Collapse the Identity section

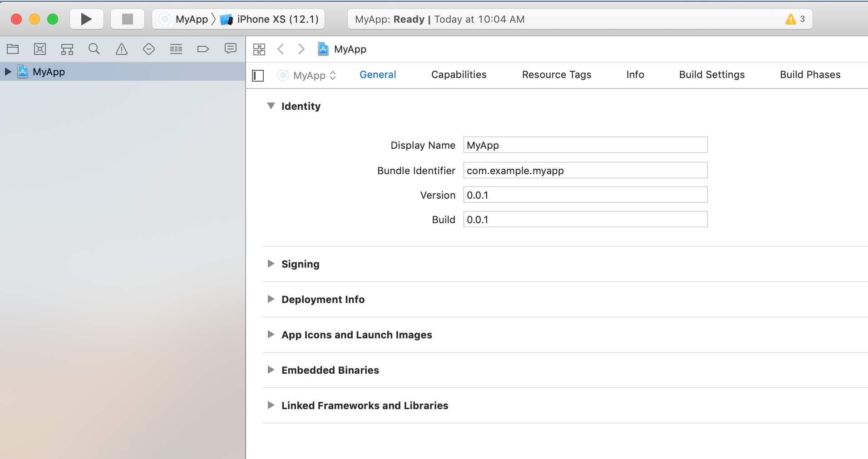click(271, 106)
